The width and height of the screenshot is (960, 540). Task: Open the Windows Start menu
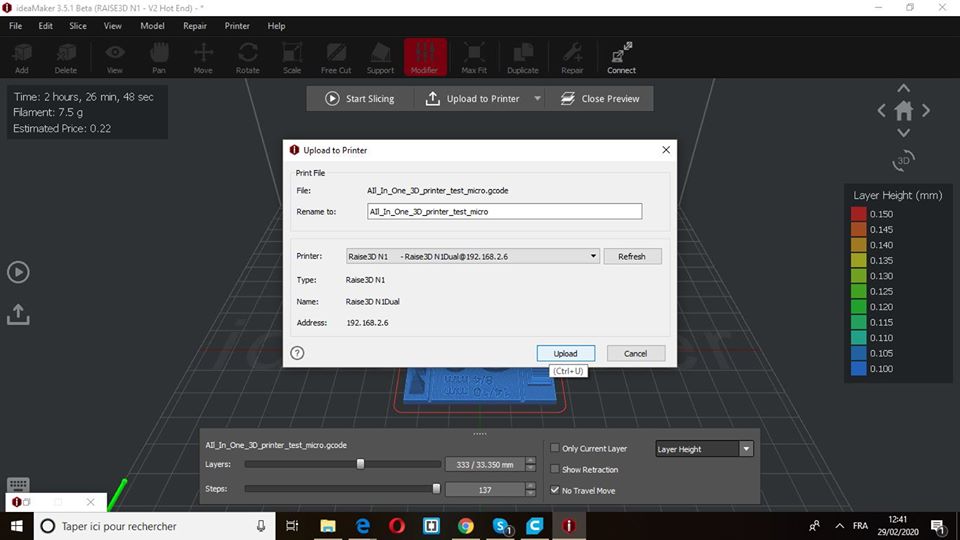coord(17,526)
